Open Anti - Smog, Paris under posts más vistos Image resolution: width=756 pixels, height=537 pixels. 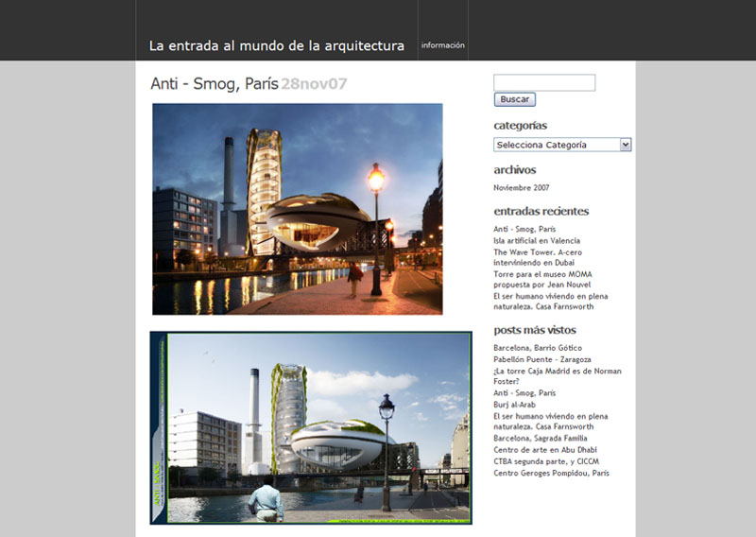[x=524, y=392]
